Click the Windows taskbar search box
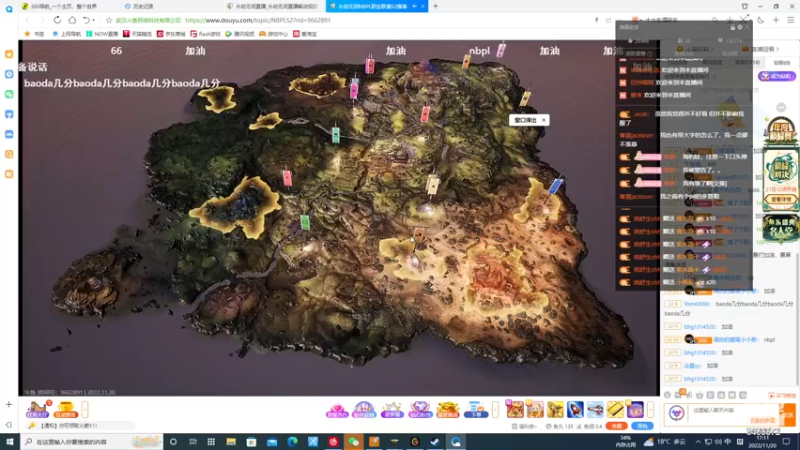This screenshot has width=800, height=450. [92, 441]
